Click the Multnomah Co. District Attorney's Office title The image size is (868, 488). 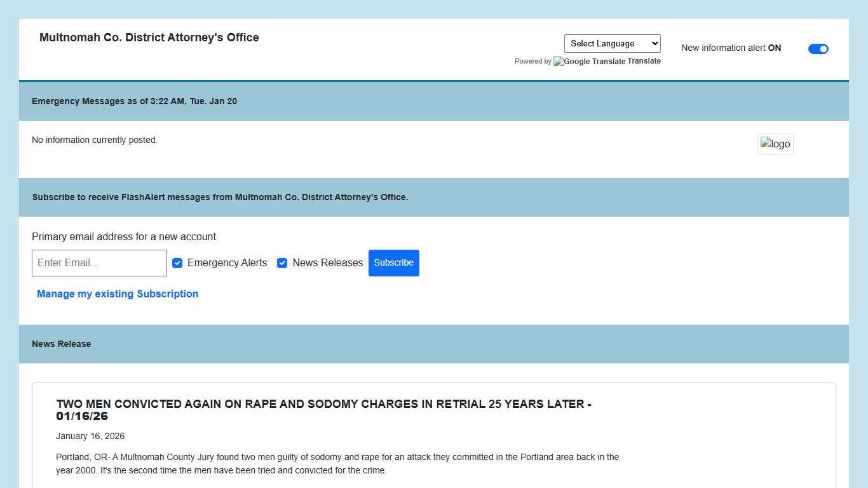coord(149,37)
